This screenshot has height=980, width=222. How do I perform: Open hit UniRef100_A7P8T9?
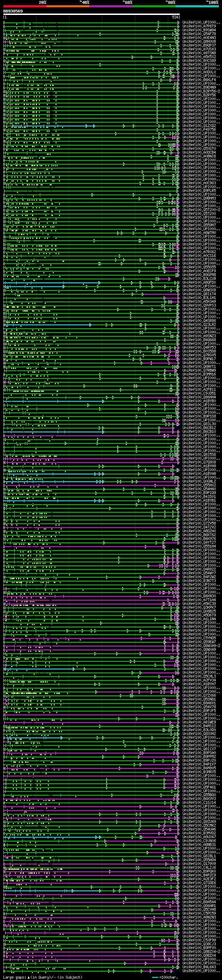199,26
